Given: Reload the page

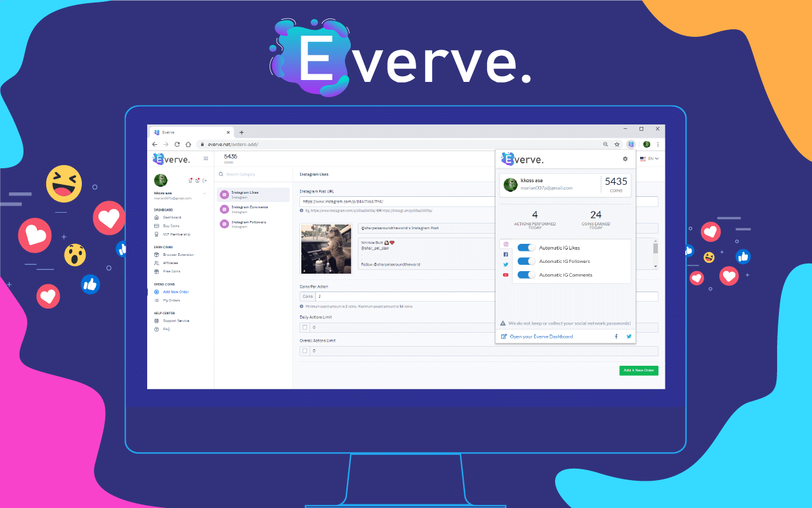Looking at the screenshot, I should tap(177, 144).
